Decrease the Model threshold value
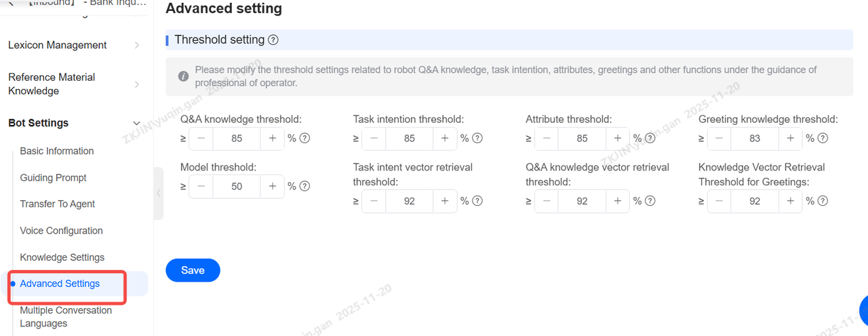 pyautogui.click(x=201, y=186)
